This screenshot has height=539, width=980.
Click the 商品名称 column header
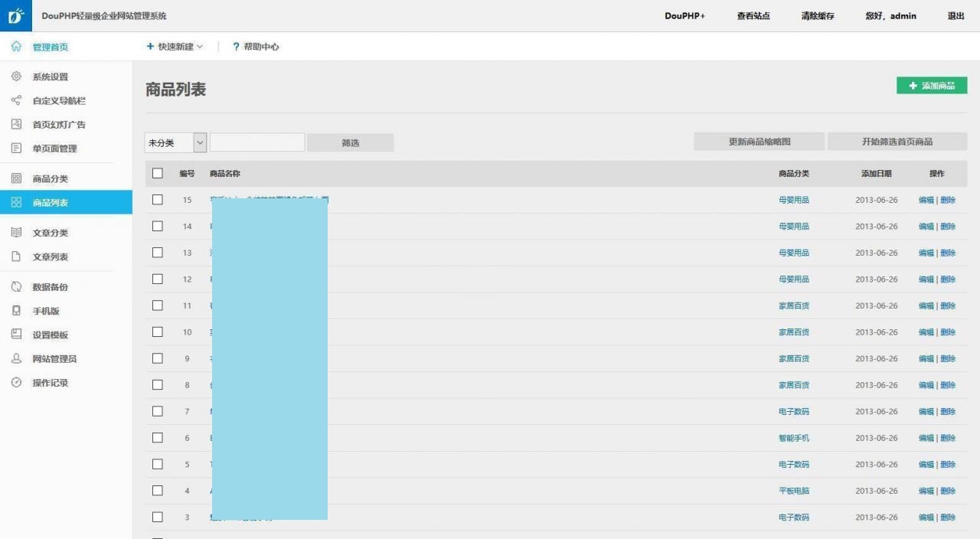click(x=225, y=174)
